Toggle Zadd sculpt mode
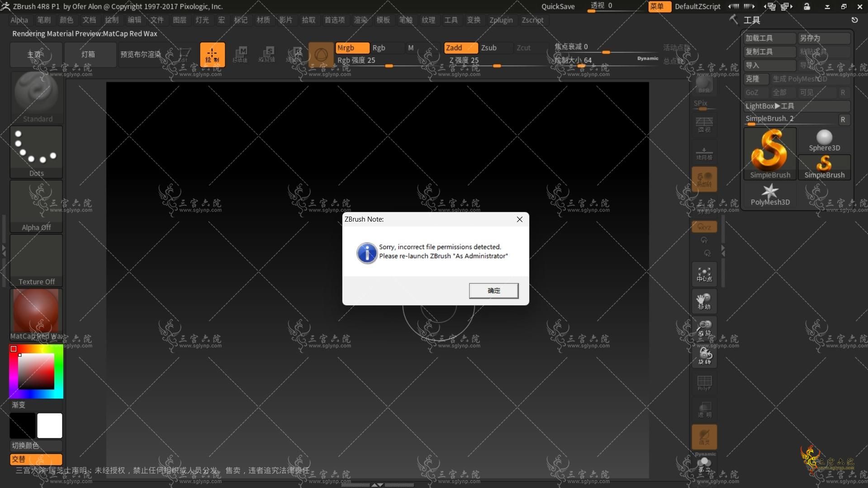The image size is (868, 488). point(460,47)
